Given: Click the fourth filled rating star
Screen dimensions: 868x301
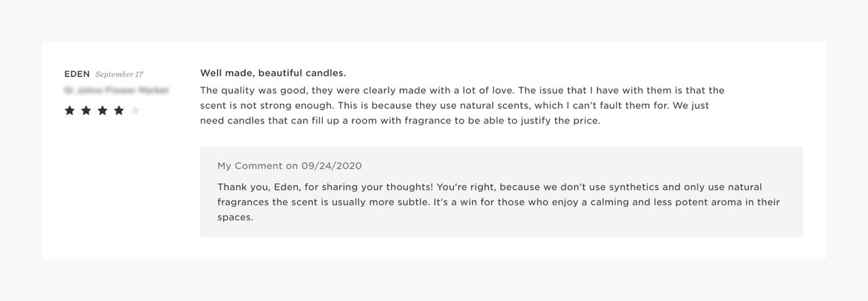Looking at the screenshot, I should [x=119, y=110].
